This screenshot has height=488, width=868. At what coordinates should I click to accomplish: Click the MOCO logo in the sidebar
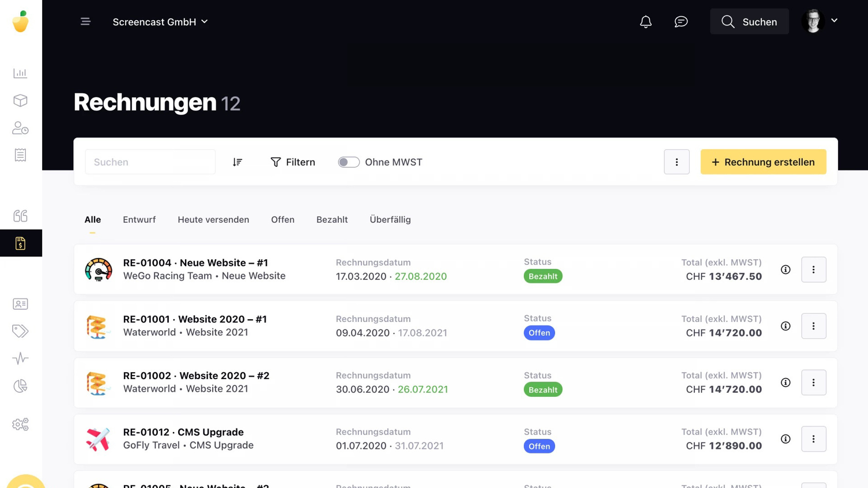pos(20,21)
